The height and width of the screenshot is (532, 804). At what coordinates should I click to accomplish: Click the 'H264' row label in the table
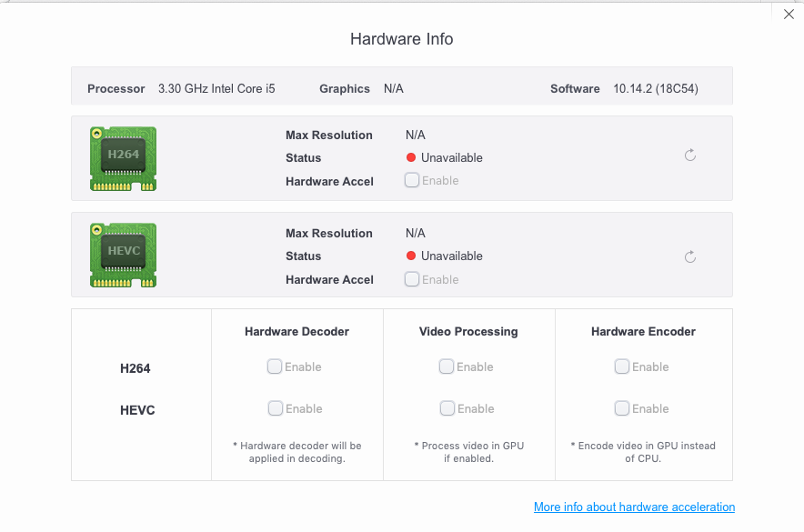coord(135,368)
